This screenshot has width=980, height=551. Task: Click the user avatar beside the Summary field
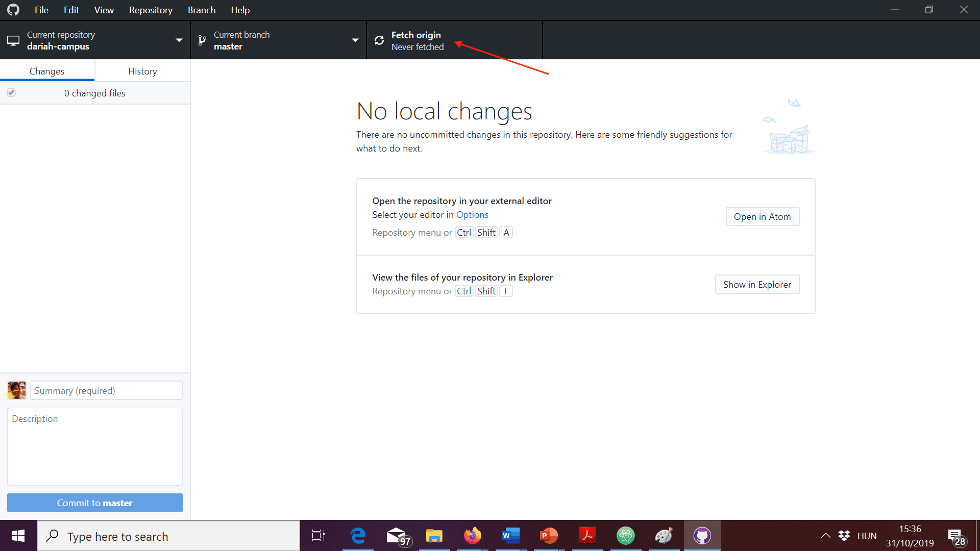pos(17,390)
